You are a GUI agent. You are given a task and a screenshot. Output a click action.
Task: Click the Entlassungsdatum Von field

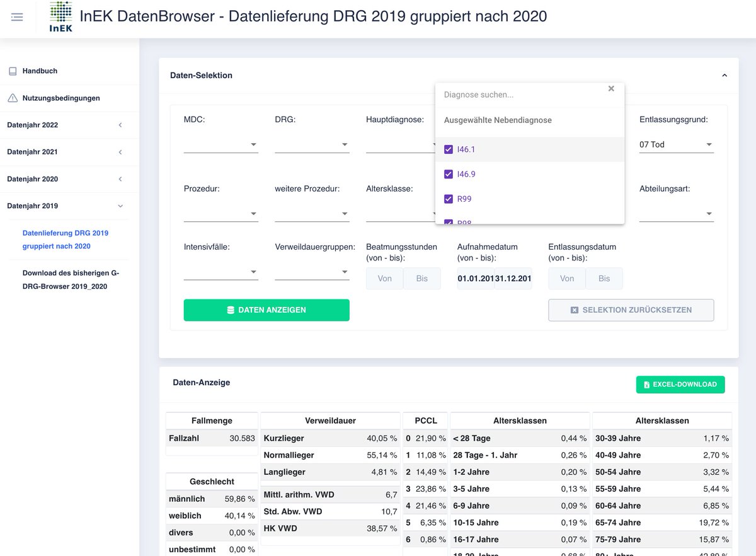pos(567,279)
